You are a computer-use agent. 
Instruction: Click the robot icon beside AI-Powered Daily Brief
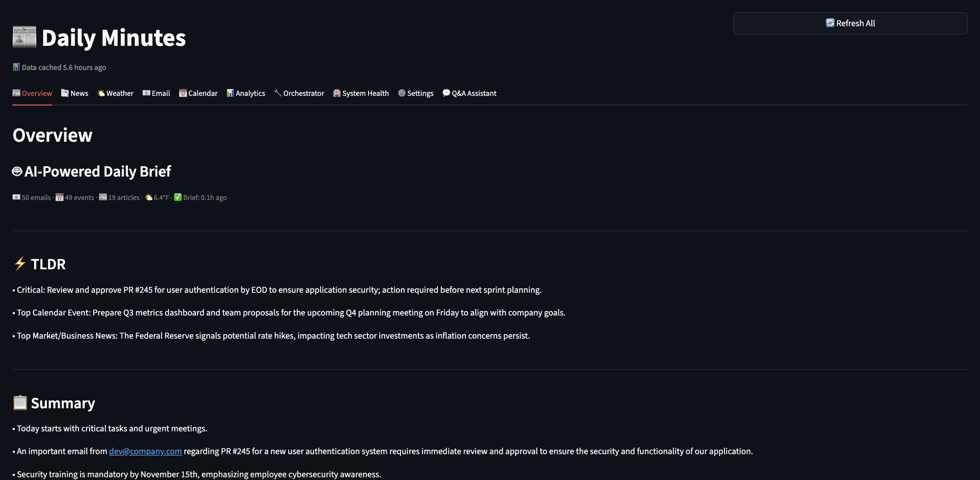17,171
